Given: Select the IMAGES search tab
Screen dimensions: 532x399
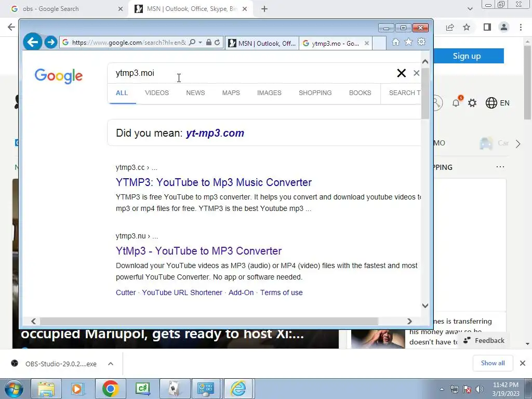Looking at the screenshot, I should click(x=269, y=92).
